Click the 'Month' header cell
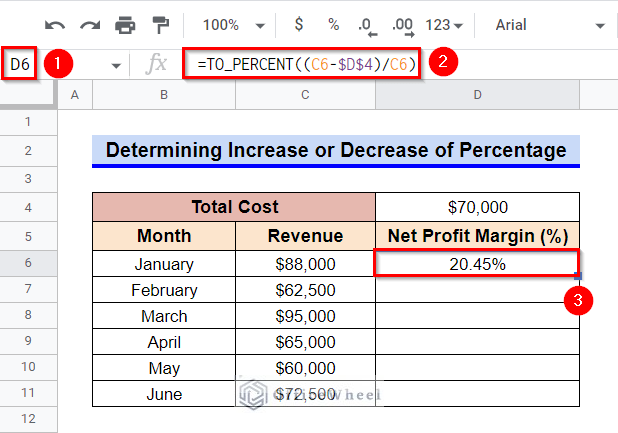This screenshot has width=618, height=433. (x=164, y=236)
